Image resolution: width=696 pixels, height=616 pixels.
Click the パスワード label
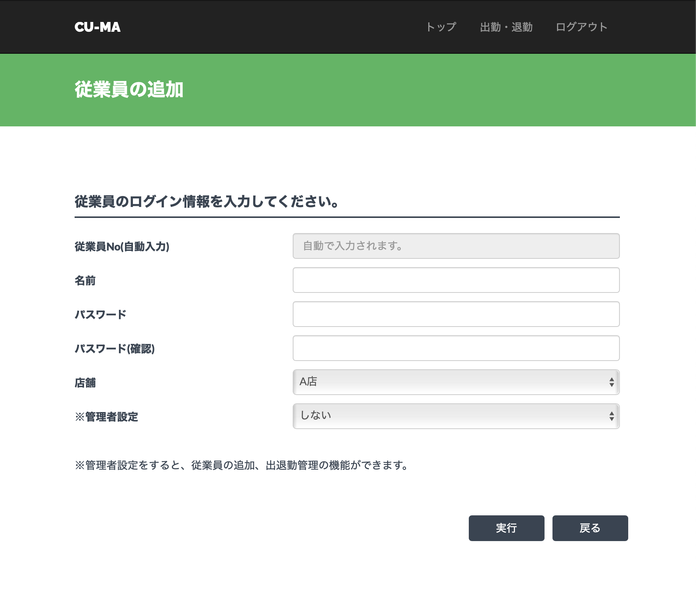tap(100, 314)
